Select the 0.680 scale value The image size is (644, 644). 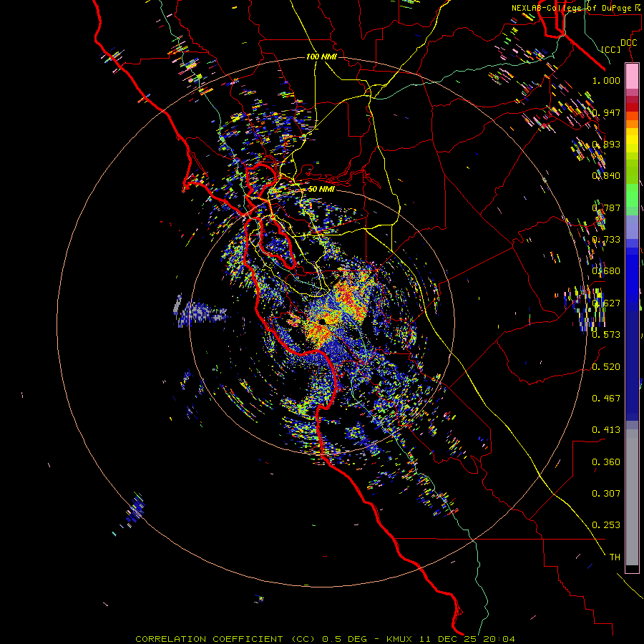[x=606, y=271]
